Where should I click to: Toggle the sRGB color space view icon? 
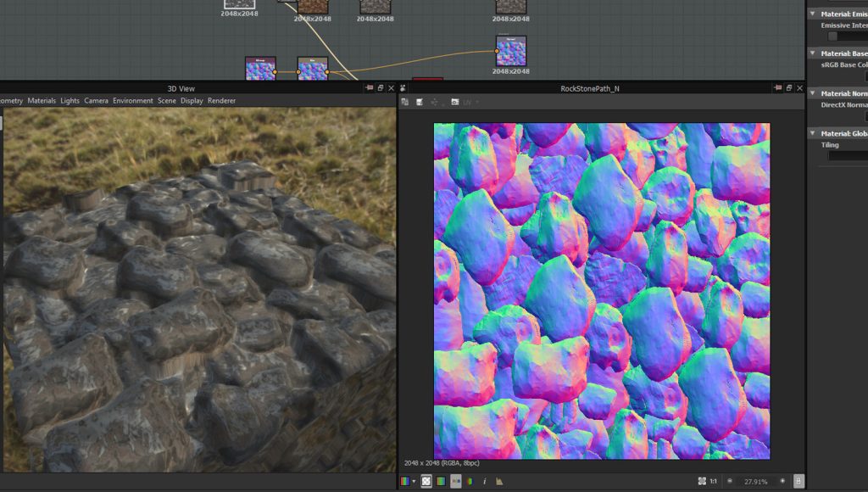(x=441, y=481)
